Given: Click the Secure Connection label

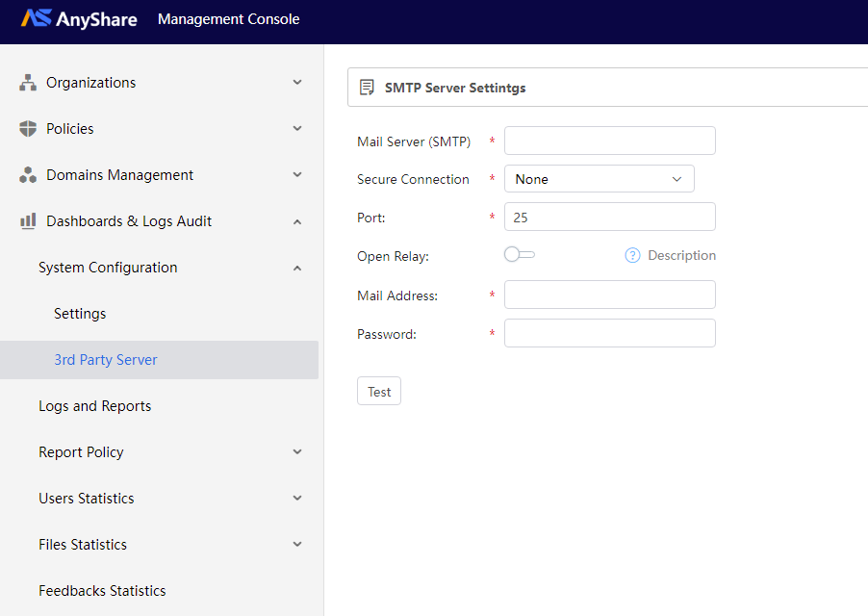Looking at the screenshot, I should (413, 179).
